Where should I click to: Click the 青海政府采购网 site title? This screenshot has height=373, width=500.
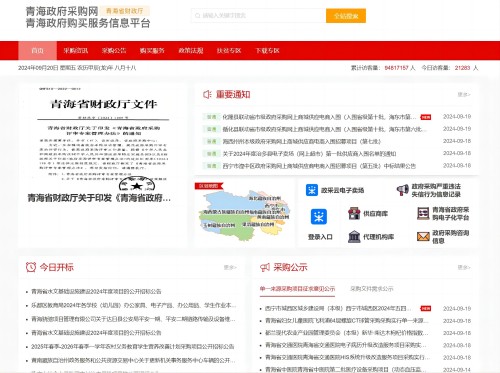point(62,11)
